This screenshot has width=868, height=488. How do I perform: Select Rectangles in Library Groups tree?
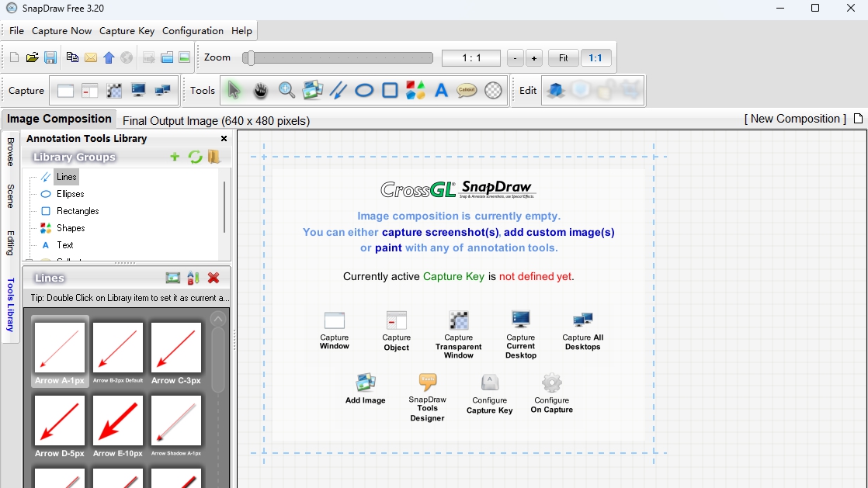(x=78, y=211)
